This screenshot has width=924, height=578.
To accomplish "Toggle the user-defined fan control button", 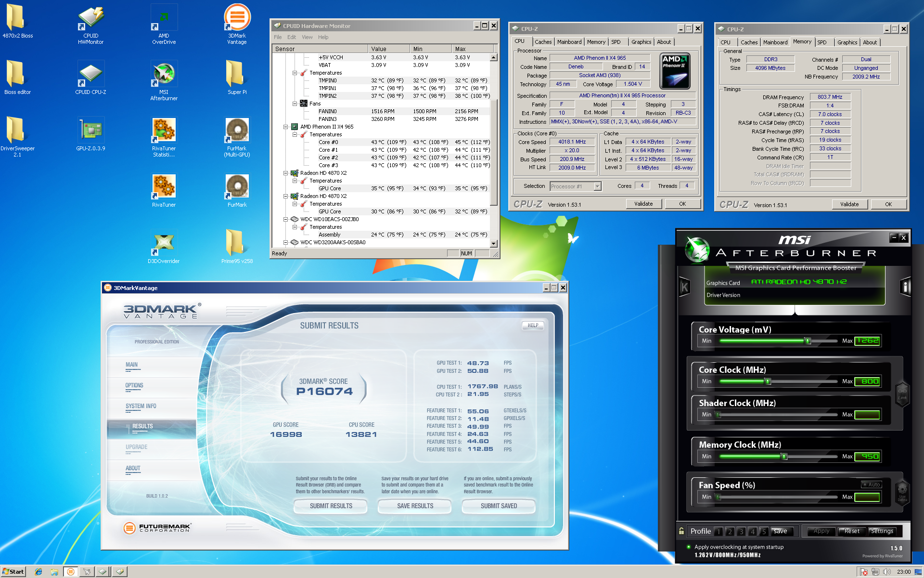I will [x=902, y=492].
